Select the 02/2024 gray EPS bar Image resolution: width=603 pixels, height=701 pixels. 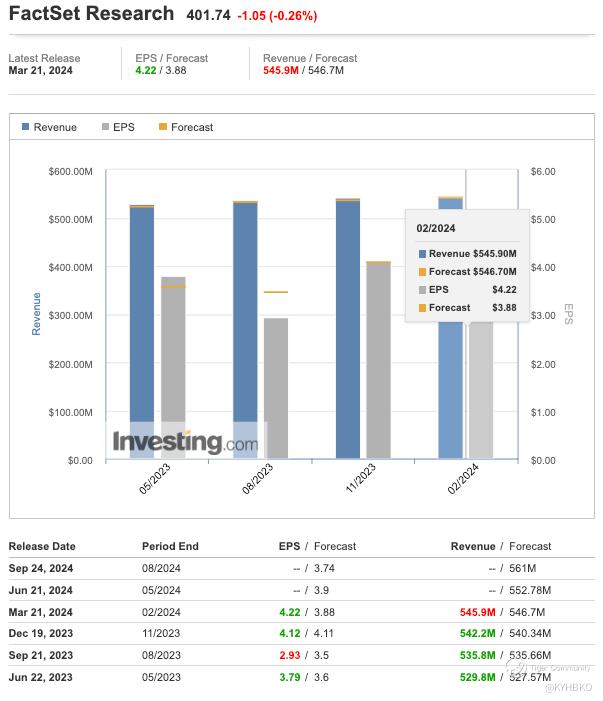pyautogui.click(x=481, y=390)
